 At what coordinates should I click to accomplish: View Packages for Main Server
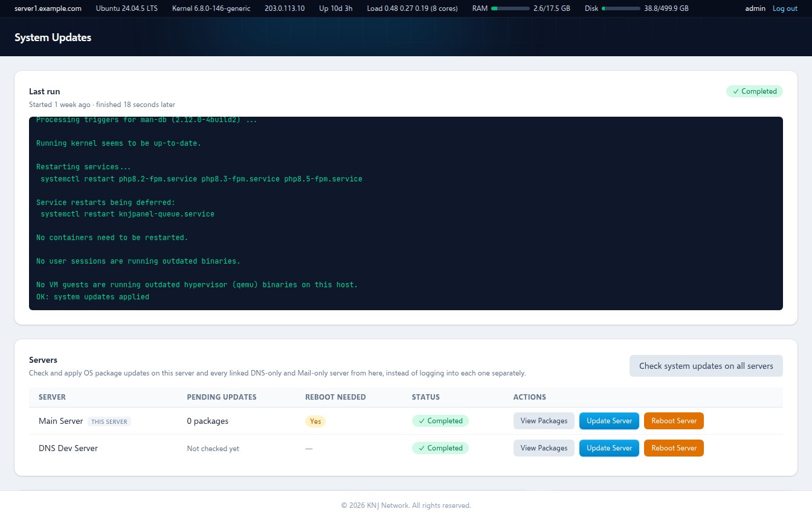point(544,421)
